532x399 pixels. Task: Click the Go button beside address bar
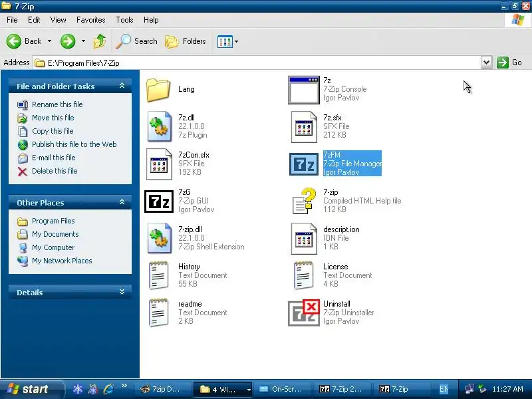tap(509, 63)
